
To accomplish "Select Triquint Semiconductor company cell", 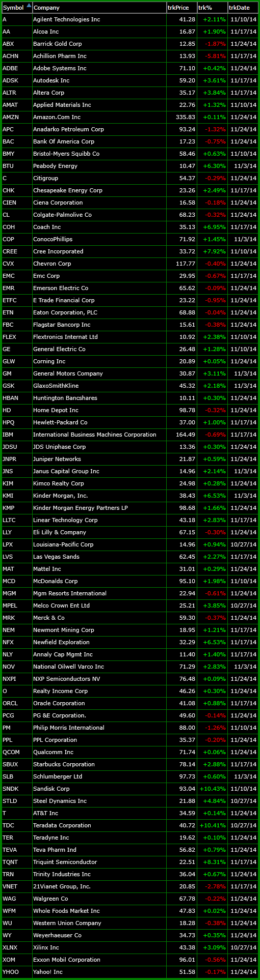I will [x=99, y=862].
